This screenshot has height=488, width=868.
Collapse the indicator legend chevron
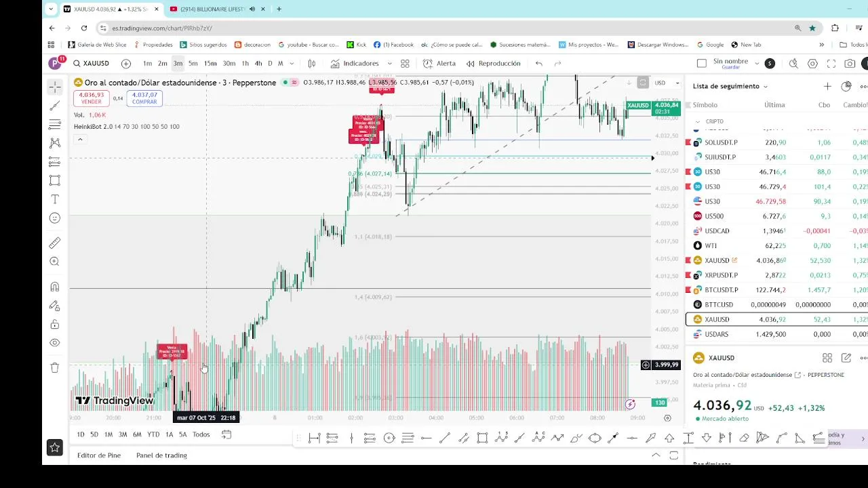pyautogui.click(x=80, y=140)
